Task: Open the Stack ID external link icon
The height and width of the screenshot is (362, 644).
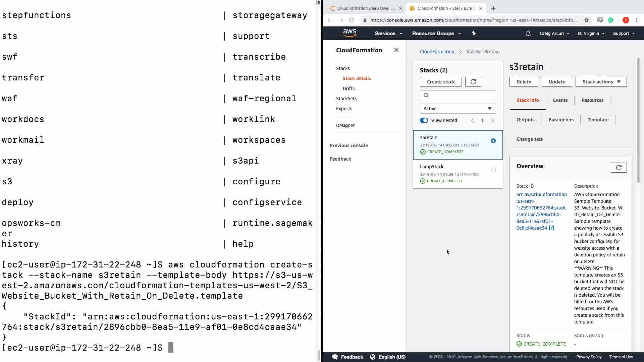Action: (x=551, y=228)
